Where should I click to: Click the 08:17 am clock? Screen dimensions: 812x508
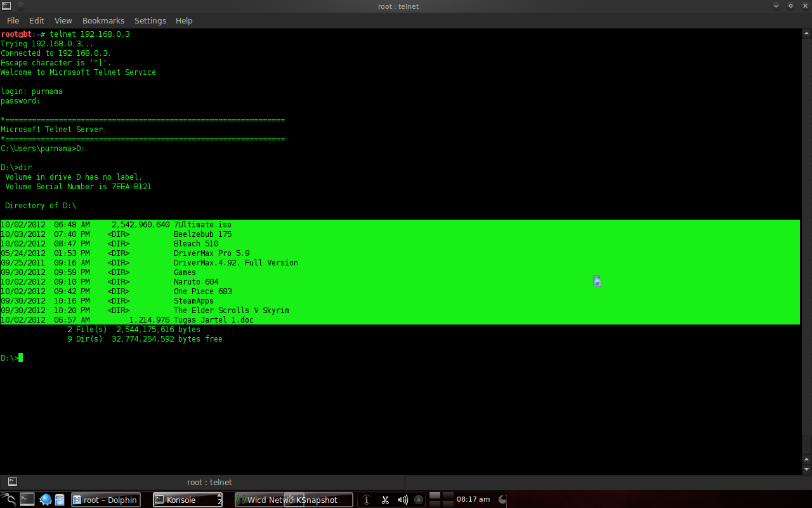tap(473, 500)
